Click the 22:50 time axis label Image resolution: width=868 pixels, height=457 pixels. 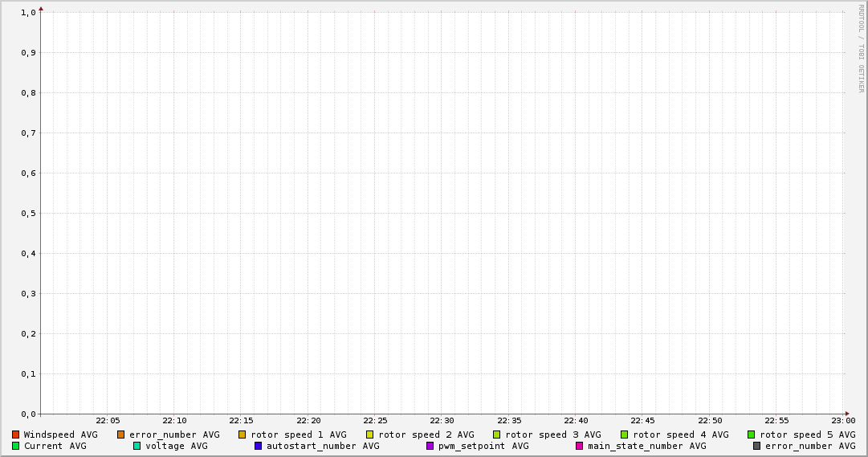pos(710,421)
